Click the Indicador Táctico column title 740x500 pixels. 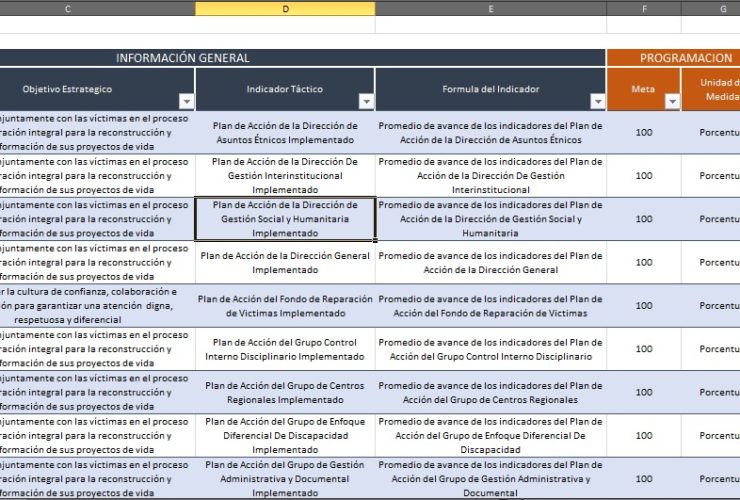click(285, 89)
